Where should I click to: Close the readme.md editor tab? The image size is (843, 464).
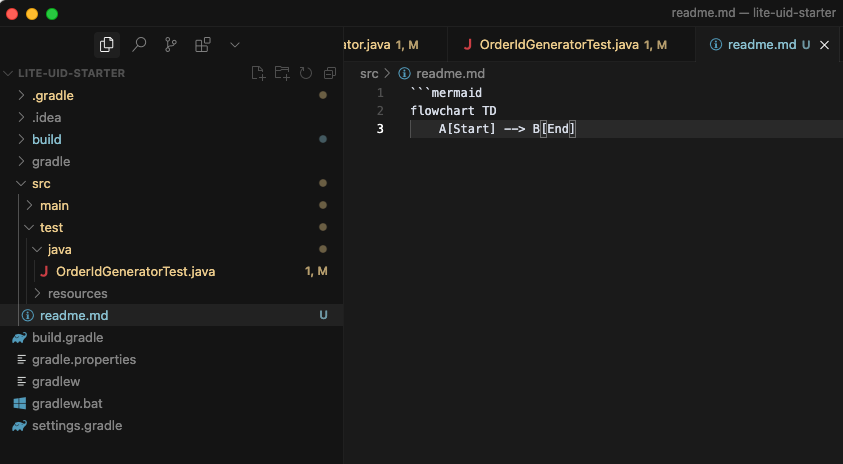coord(824,45)
